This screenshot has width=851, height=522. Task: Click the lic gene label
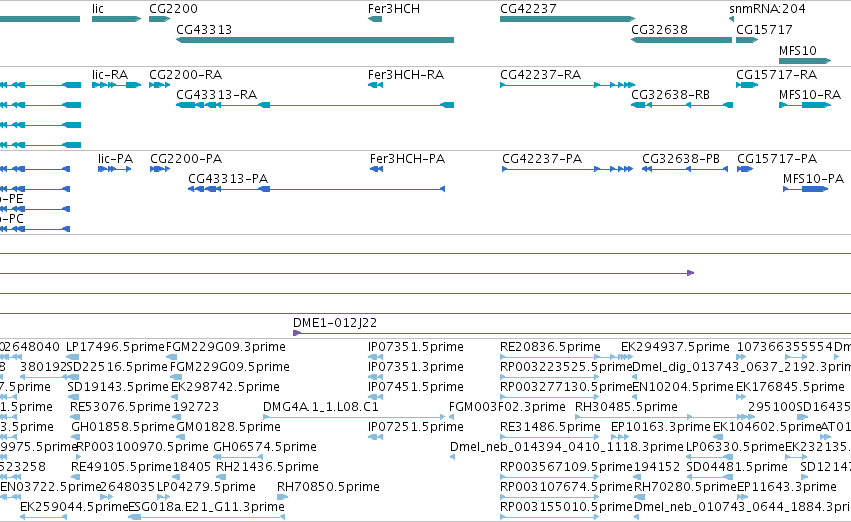tap(98, 9)
